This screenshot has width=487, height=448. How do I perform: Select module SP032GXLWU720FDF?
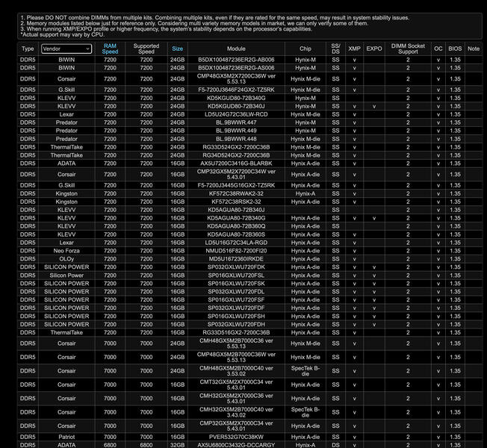(x=236, y=308)
